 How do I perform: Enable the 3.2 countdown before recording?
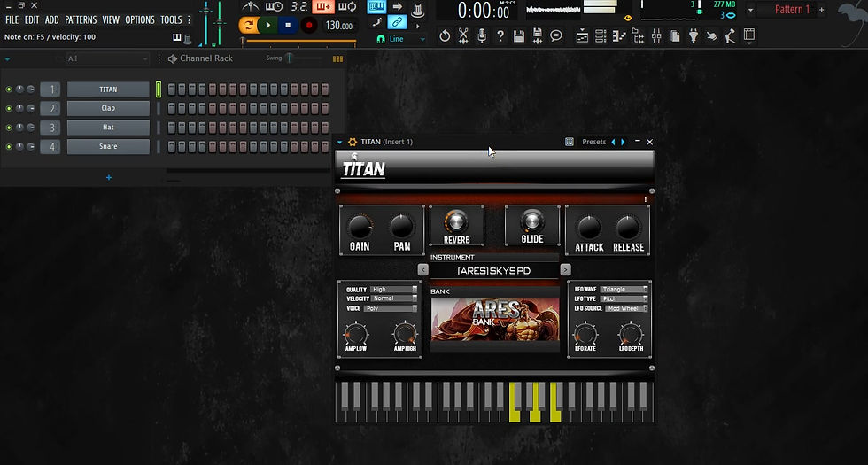tap(299, 7)
